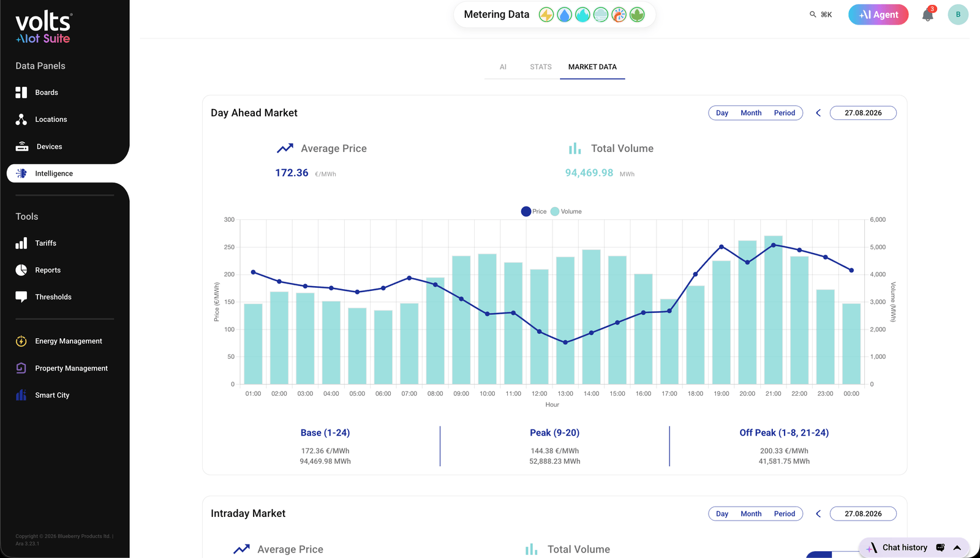Image resolution: width=980 pixels, height=558 pixels.
Task: Click the Chat history speech bubble icon
Action: [941, 548]
